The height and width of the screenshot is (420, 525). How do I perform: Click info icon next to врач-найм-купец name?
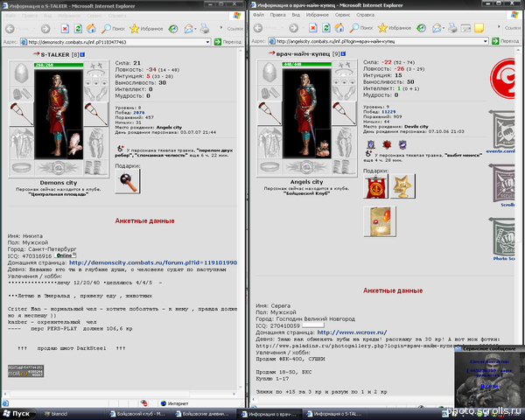point(343,53)
